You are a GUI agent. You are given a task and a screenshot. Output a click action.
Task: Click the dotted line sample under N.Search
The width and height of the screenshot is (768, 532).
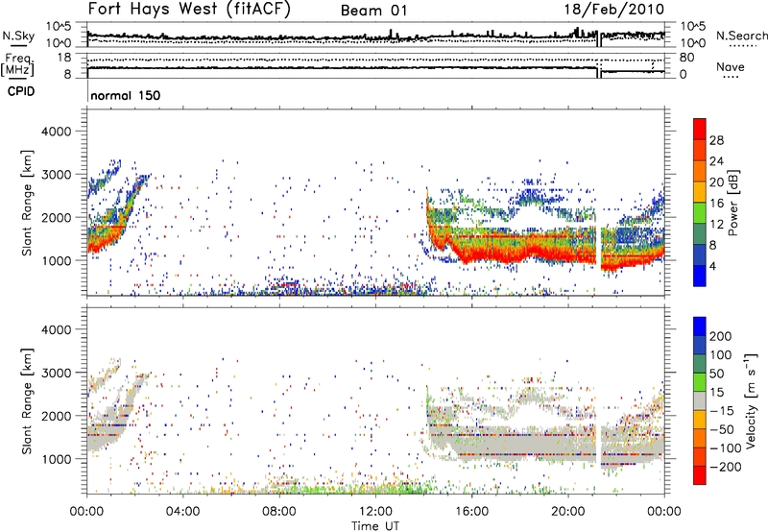coord(743,46)
